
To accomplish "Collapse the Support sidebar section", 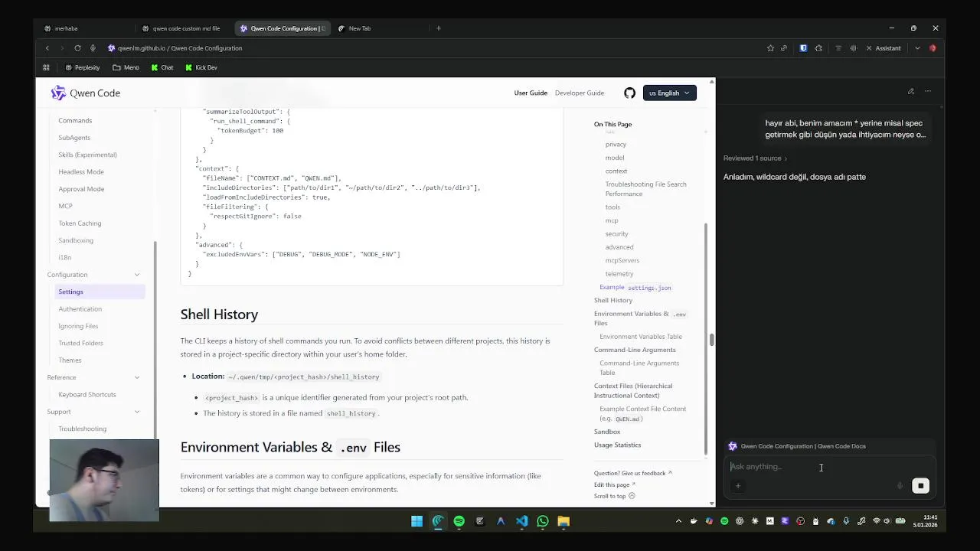I will pyautogui.click(x=137, y=412).
